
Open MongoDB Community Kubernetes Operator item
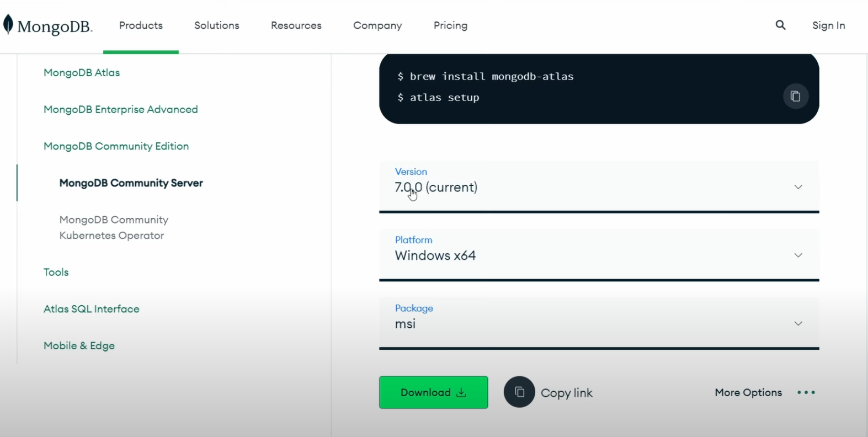click(x=114, y=227)
